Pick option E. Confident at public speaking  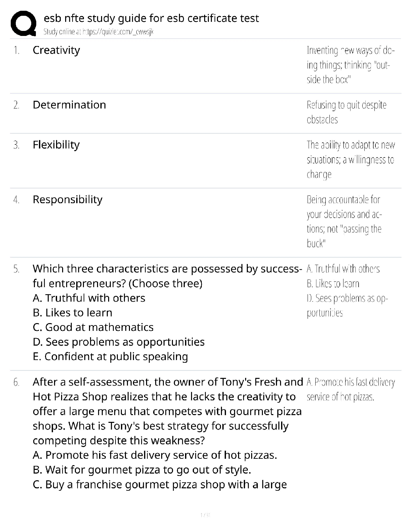click(110, 356)
